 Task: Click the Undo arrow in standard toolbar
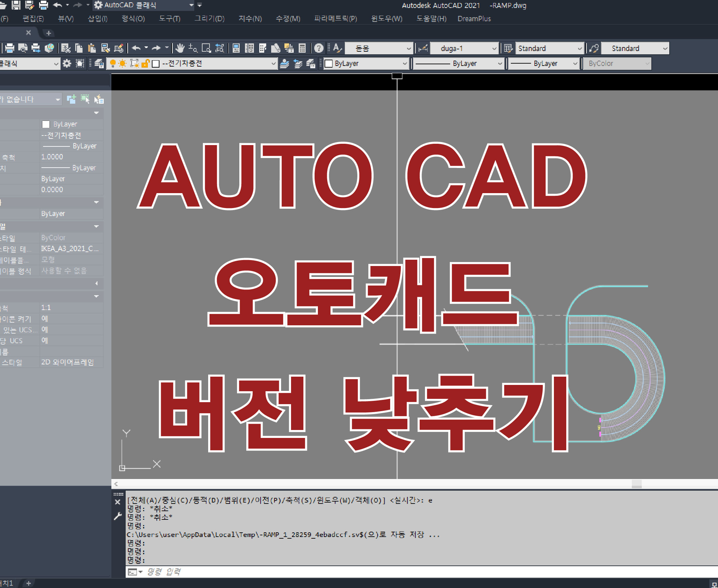tap(136, 48)
